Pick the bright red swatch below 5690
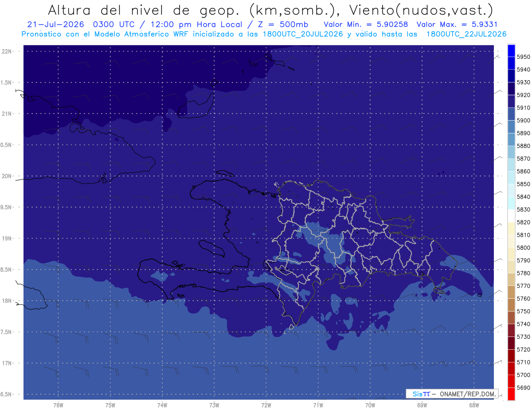Screen dimensions: 532x411 coord(511,394)
